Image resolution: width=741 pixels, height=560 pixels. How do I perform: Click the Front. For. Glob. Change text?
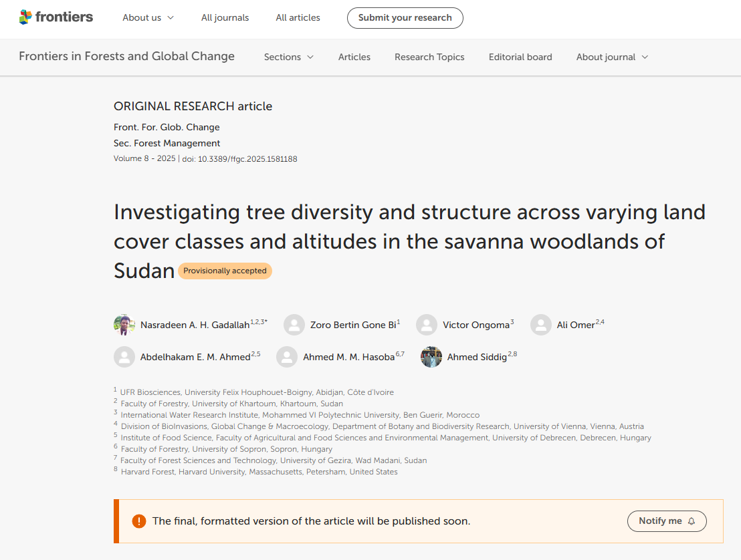point(167,127)
